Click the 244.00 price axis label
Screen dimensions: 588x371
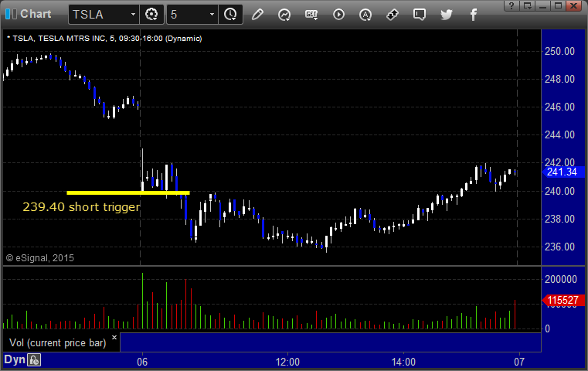point(559,134)
